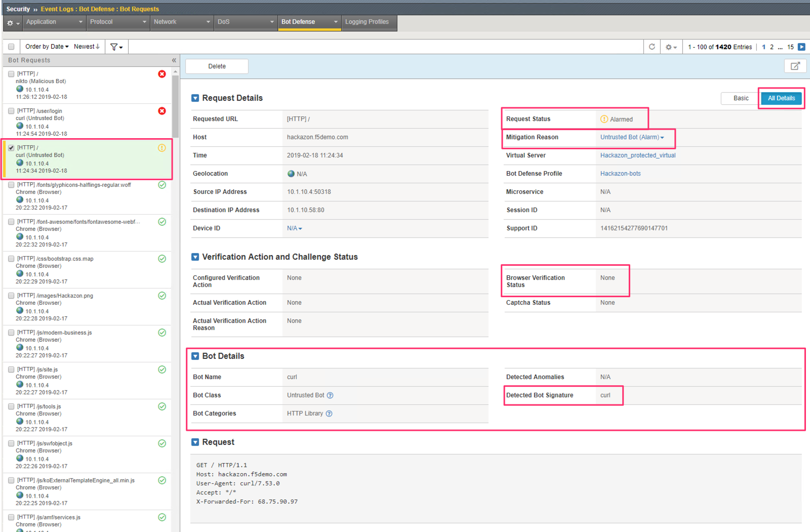
Task: Open the filter funnel menu
Action: [116, 47]
